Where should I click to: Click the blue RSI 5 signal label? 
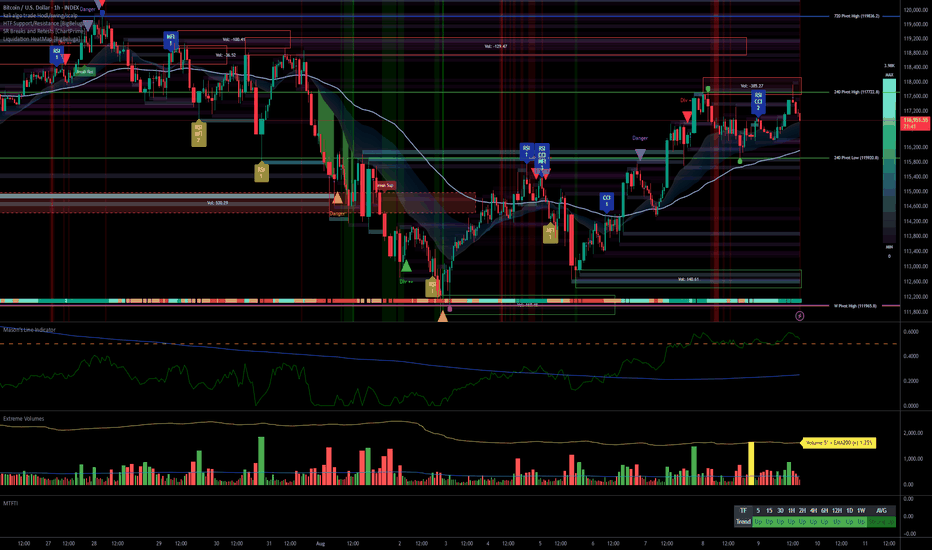pos(57,54)
